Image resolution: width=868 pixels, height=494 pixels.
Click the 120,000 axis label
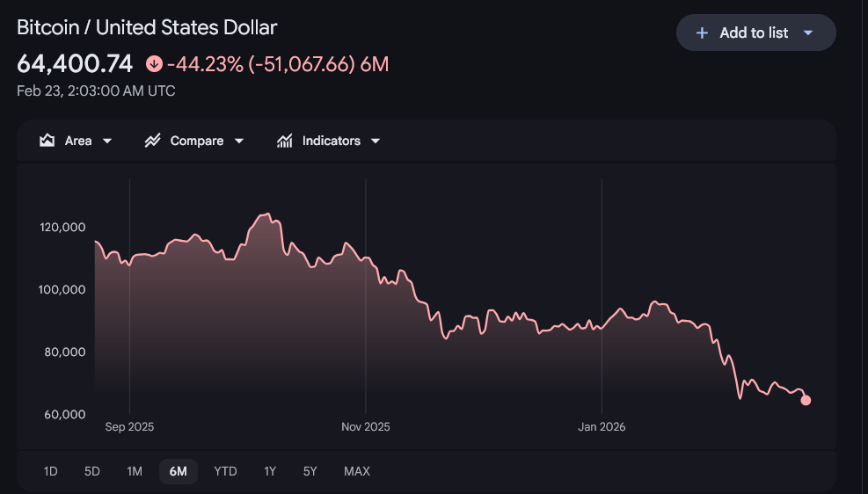[x=62, y=227]
